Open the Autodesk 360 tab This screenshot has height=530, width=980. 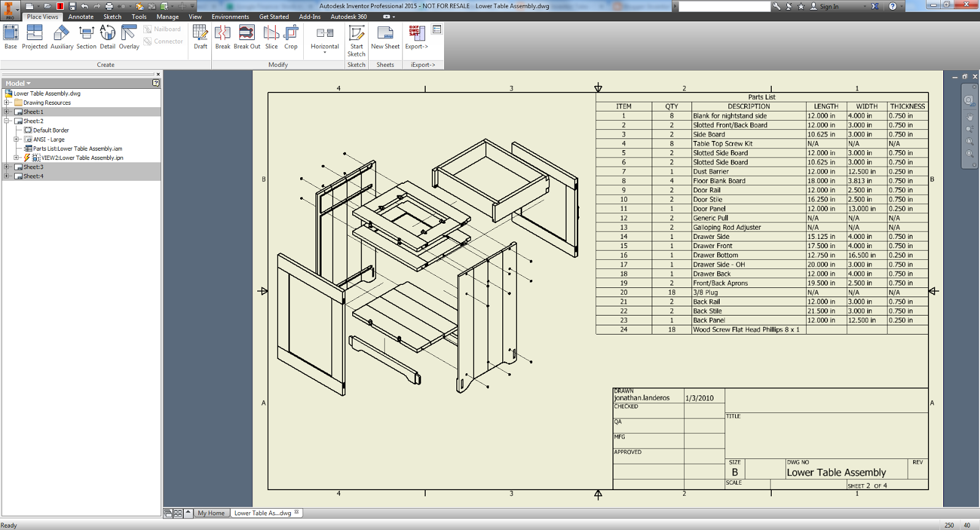click(x=349, y=17)
